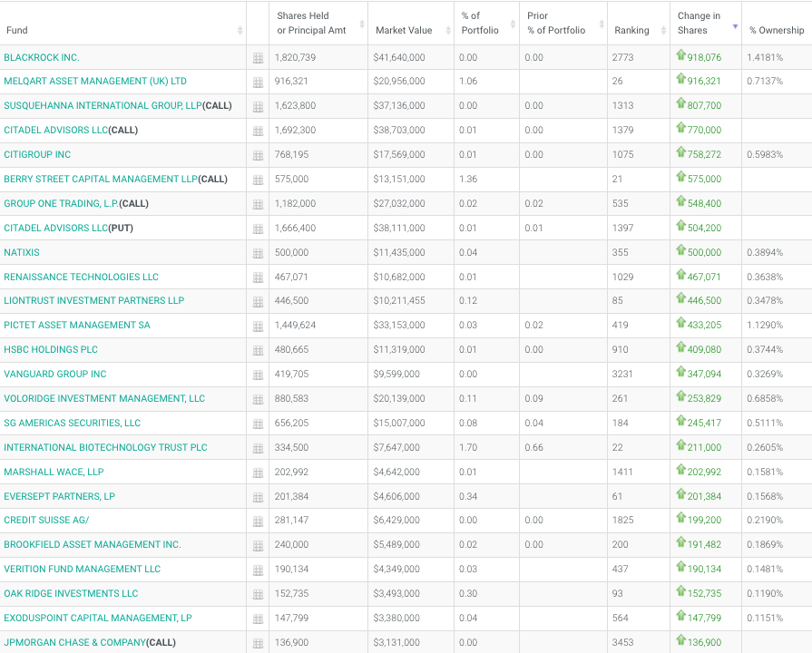Open HSBC HOLDINGS PLC link
812x653 pixels.
(51, 349)
